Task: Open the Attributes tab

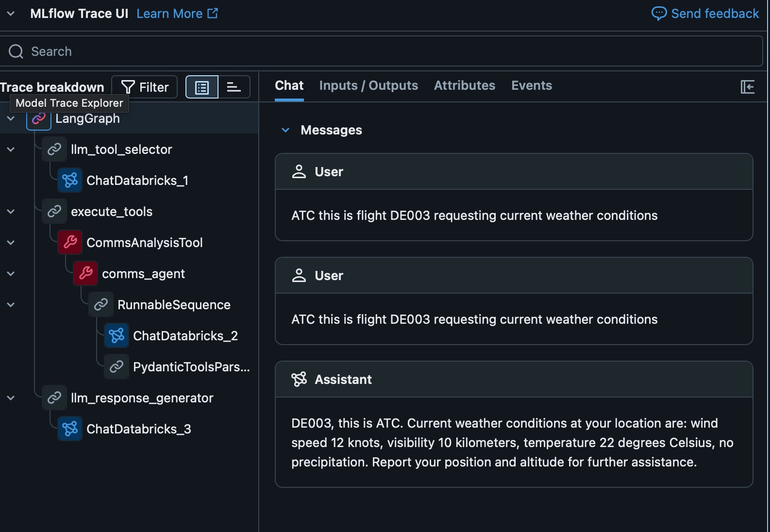Action: pyautogui.click(x=465, y=86)
